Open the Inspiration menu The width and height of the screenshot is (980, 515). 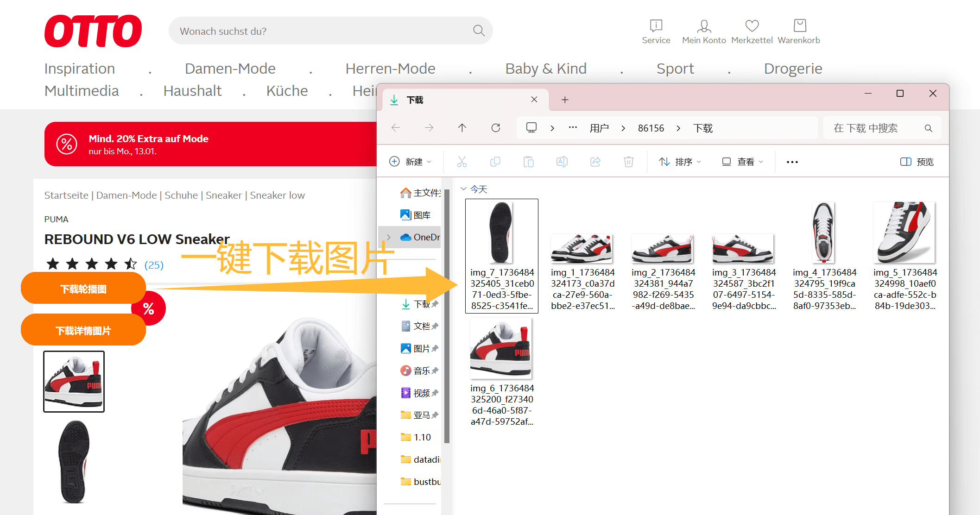(x=80, y=69)
